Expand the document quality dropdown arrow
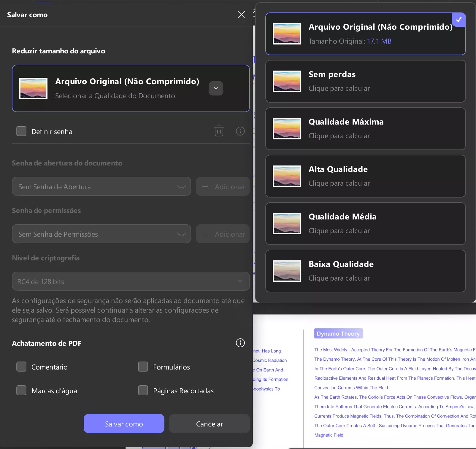 click(x=216, y=88)
